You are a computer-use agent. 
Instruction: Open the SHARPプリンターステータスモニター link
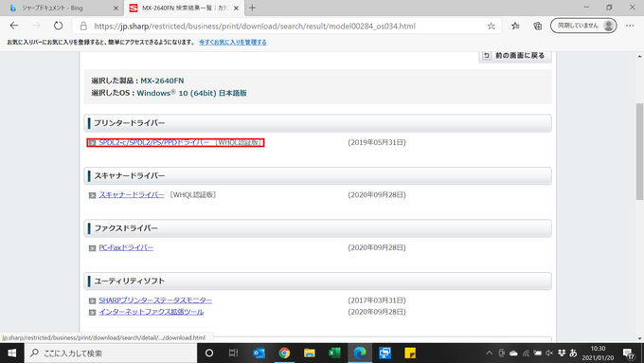point(155,300)
